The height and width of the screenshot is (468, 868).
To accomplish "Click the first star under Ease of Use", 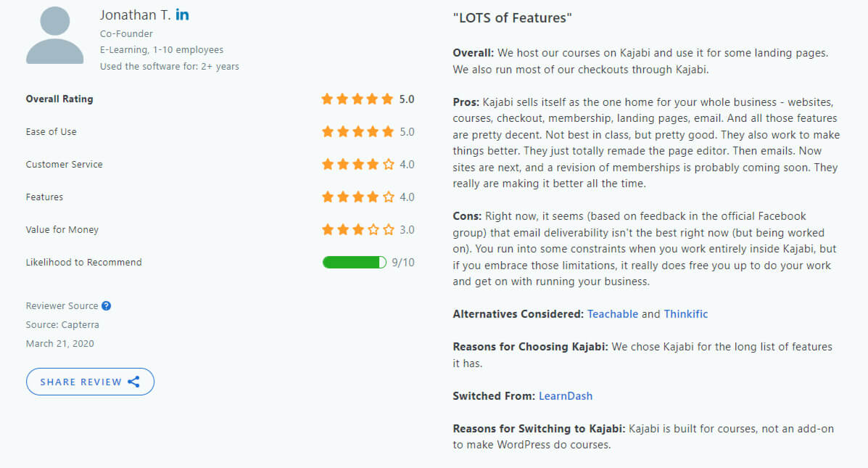I will click(327, 131).
